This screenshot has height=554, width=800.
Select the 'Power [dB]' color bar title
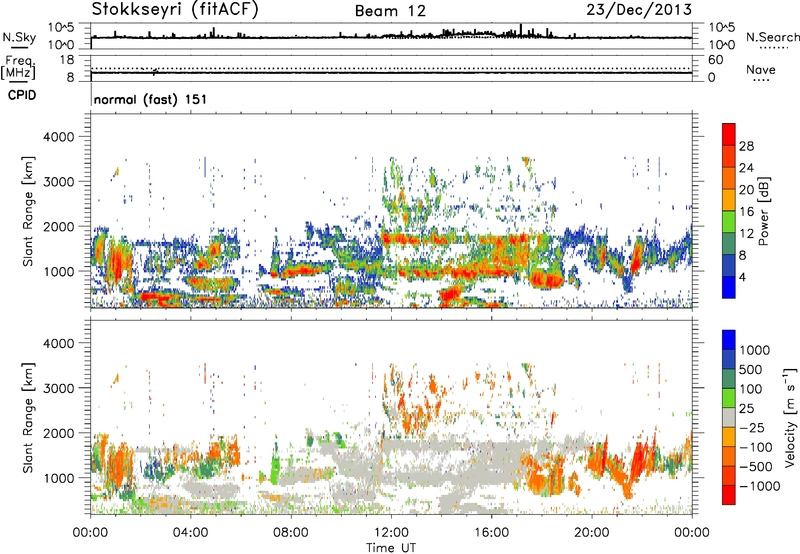click(x=763, y=211)
